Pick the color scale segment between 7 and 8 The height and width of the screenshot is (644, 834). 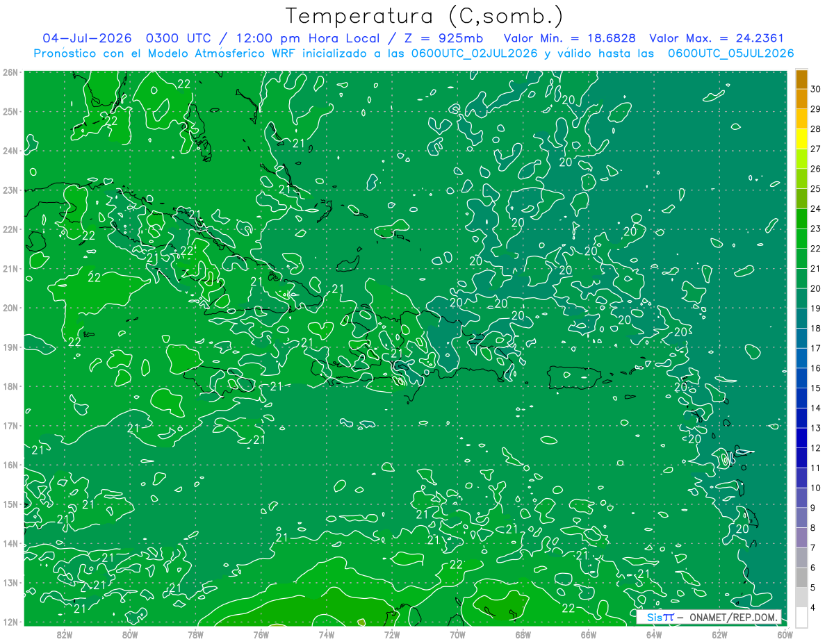point(801,538)
